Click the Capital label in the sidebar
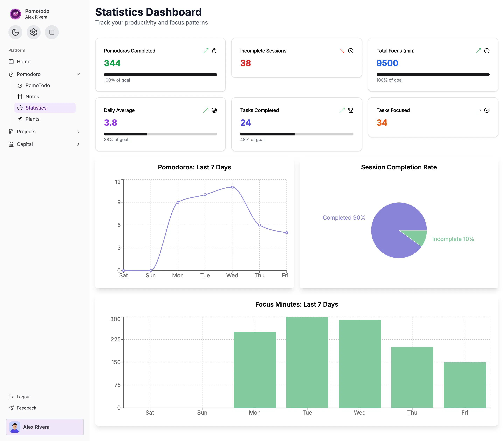The height and width of the screenshot is (441, 504). 25,144
